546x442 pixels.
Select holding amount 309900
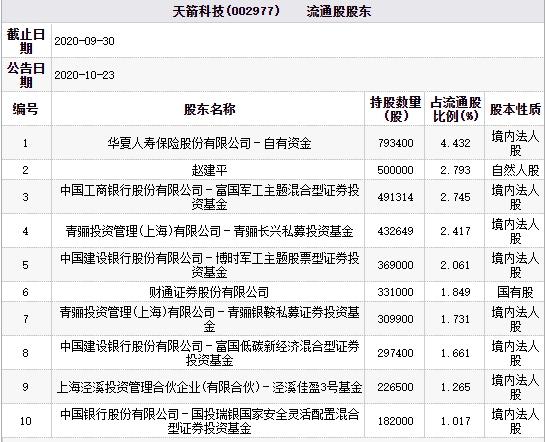click(x=395, y=319)
